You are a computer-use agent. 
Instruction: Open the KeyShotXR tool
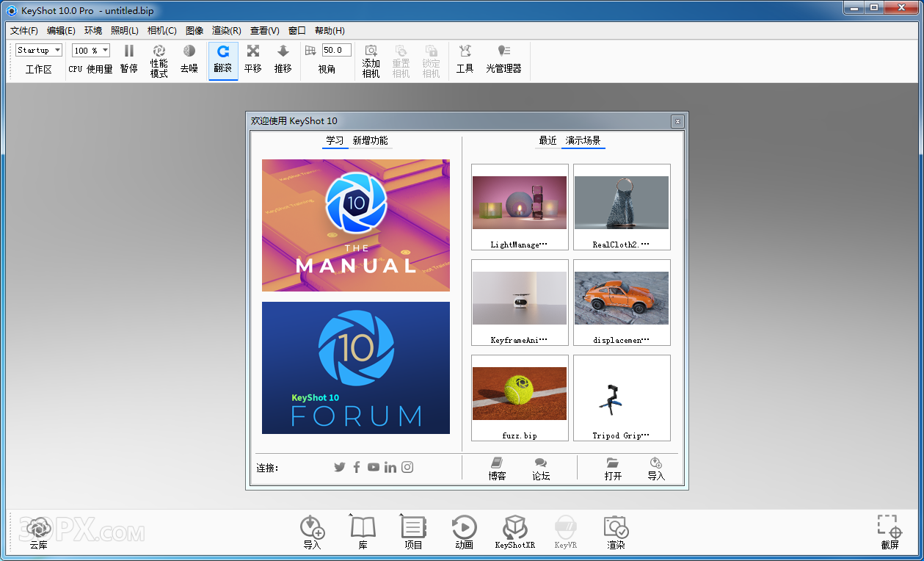[x=515, y=532]
